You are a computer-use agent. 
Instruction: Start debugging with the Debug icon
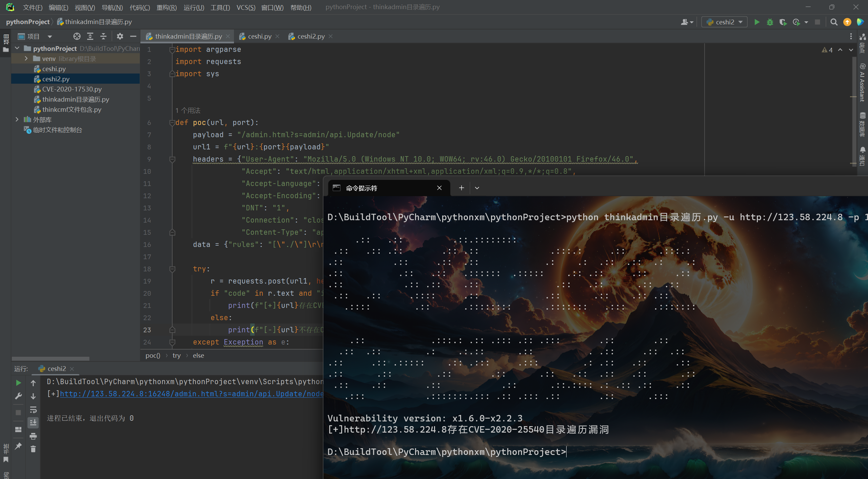(x=770, y=22)
